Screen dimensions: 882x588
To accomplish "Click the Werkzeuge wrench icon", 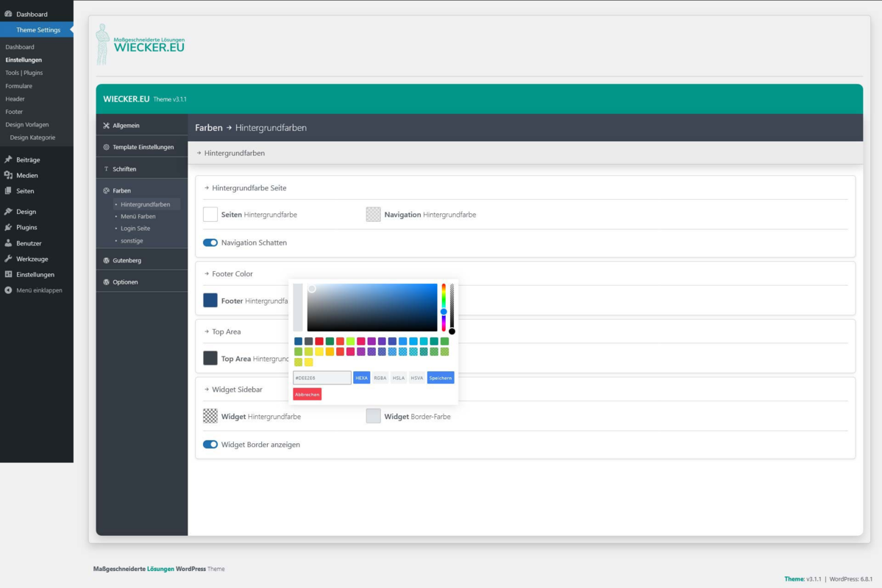I will 8,259.
